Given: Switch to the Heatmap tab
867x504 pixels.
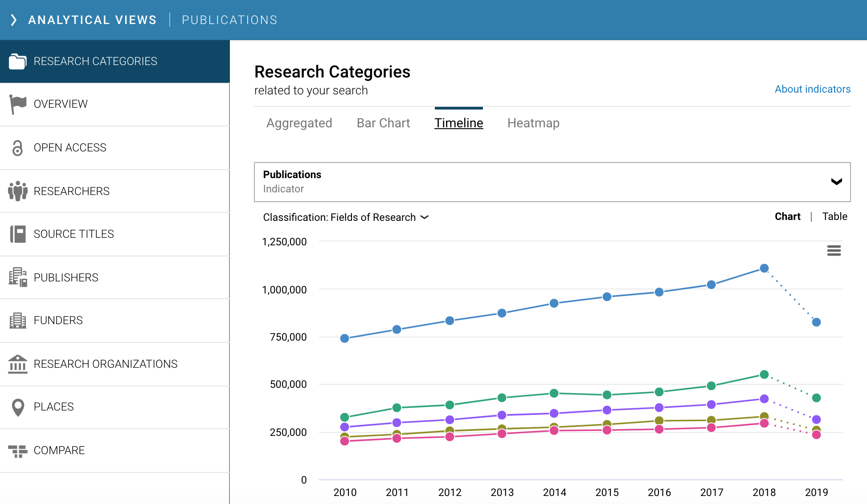Looking at the screenshot, I should (x=533, y=123).
